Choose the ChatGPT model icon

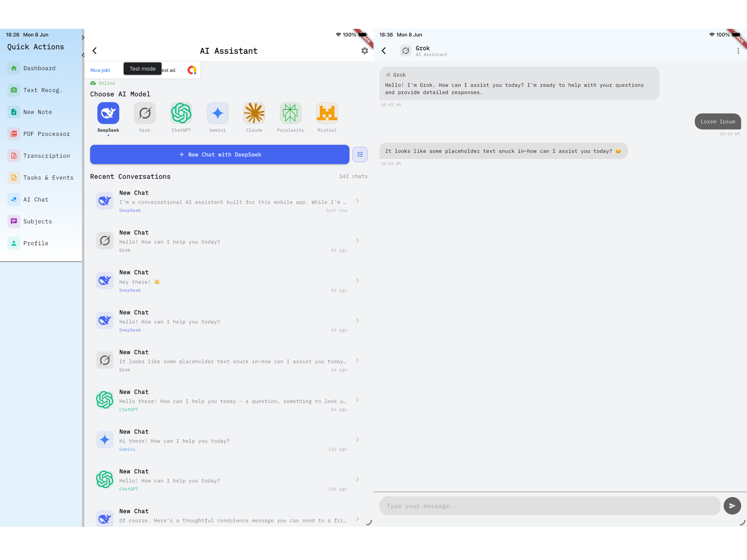(181, 113)
